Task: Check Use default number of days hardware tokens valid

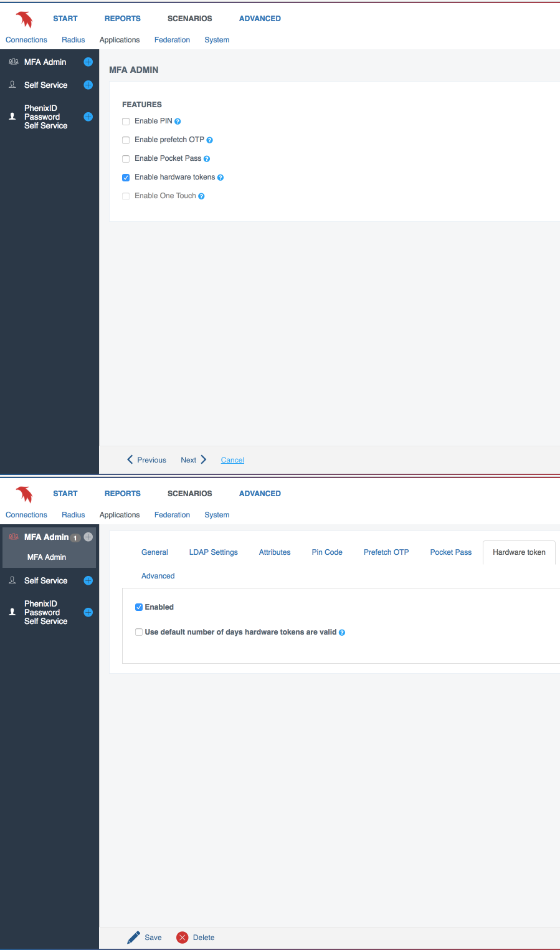Action: click(139, 632)
